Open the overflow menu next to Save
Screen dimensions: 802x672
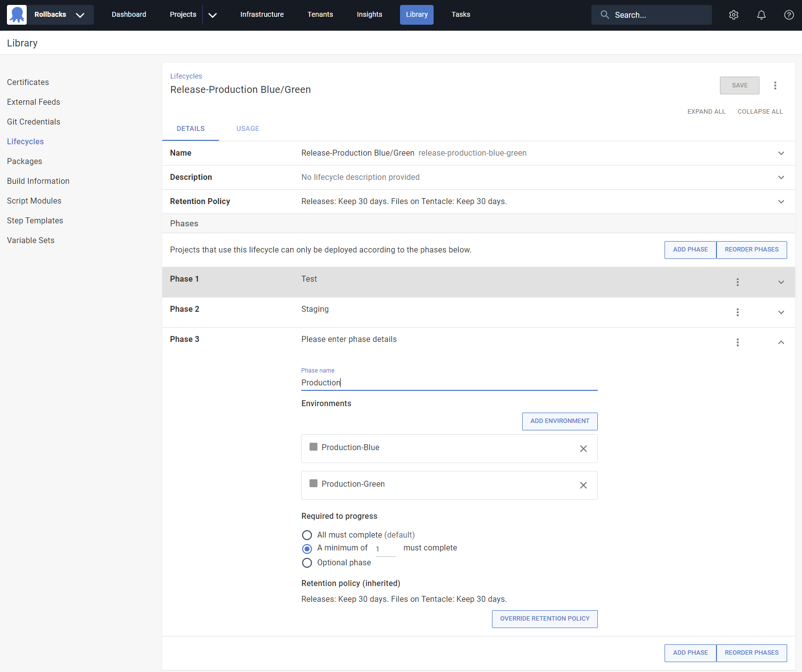click(775, 85)
